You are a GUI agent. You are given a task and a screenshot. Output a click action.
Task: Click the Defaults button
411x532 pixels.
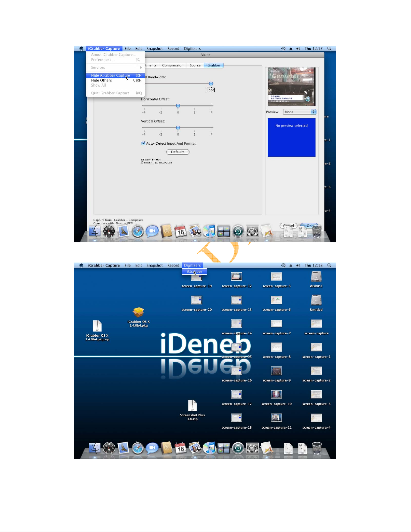[178, 152]
